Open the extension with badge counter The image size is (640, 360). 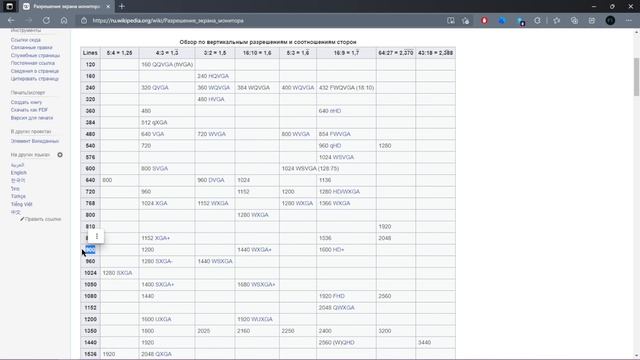[x=520, y=21]
